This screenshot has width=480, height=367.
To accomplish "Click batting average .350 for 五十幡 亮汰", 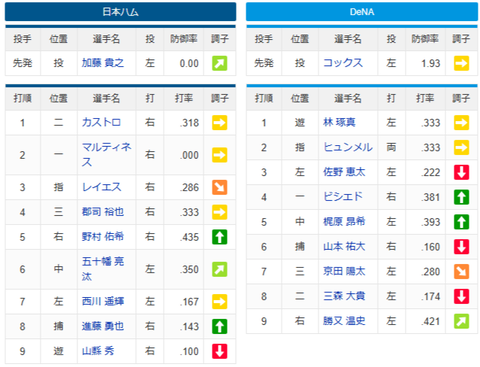I will (x=190, y=270).
